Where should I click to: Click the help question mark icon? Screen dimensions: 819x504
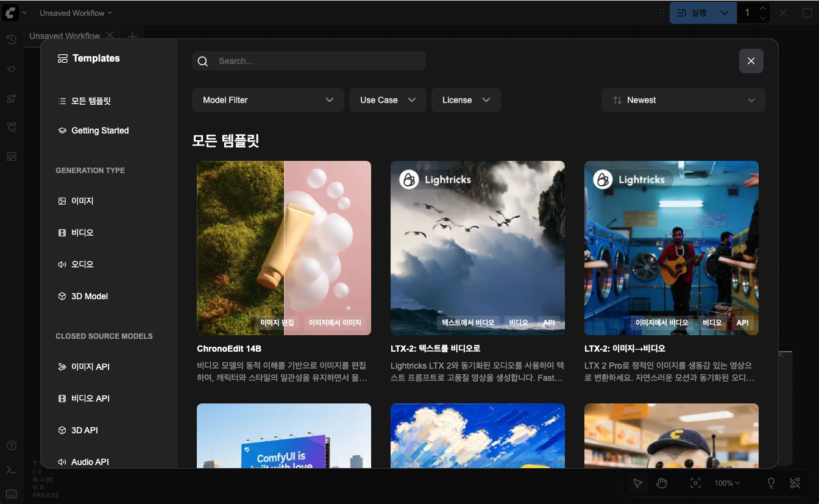12,445
